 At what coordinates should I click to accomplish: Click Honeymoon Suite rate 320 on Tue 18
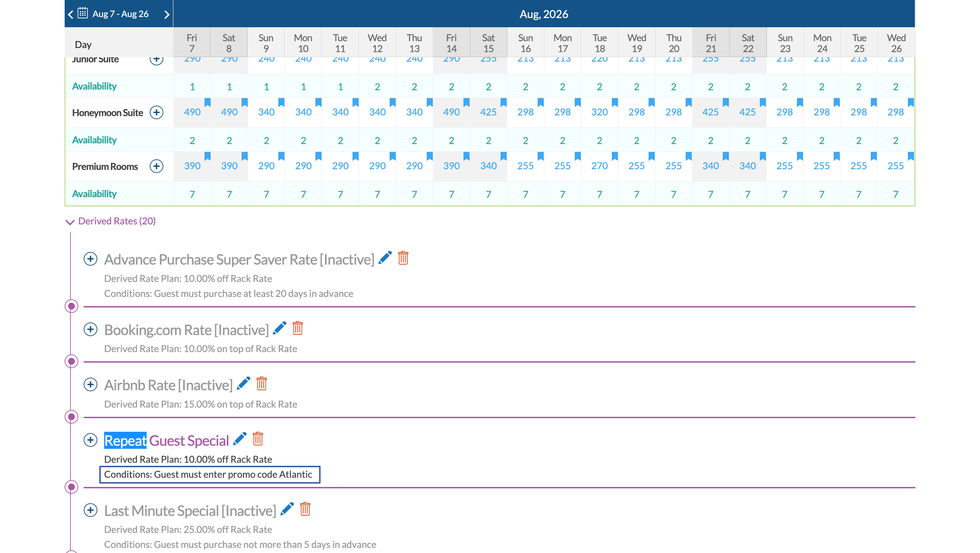[x=600, y=112]
